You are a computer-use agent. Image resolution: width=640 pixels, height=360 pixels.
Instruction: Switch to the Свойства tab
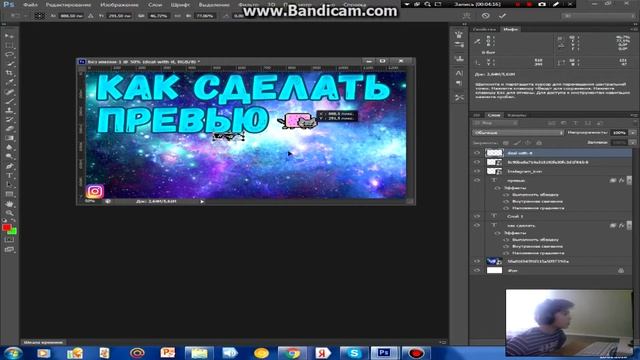tap(484, 29)
